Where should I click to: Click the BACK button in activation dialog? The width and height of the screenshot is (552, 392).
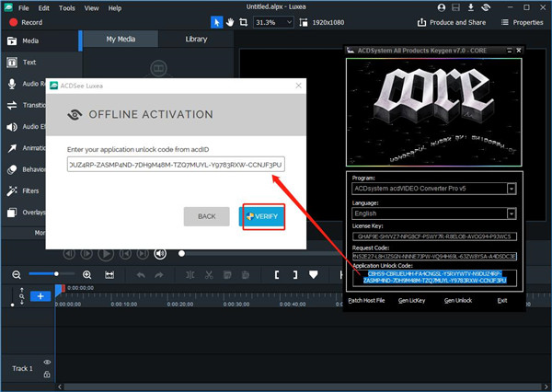(207, 216)
